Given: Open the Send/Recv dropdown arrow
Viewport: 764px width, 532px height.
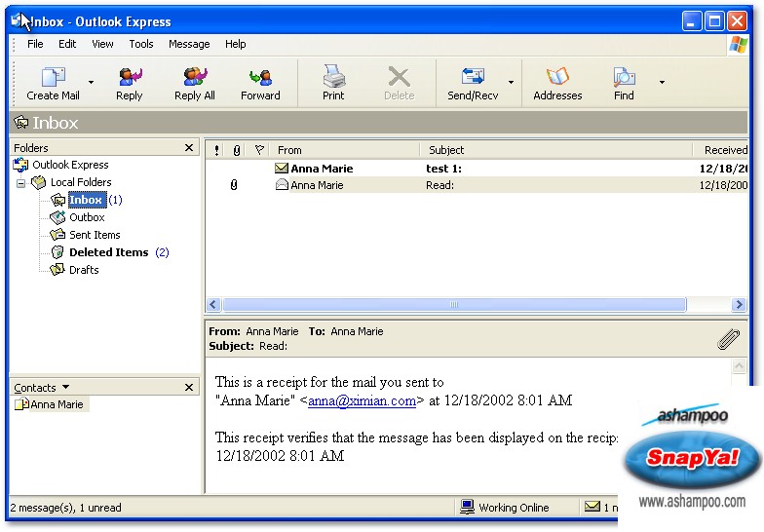Looking at the screenshot, I should [x=511, y=82].
